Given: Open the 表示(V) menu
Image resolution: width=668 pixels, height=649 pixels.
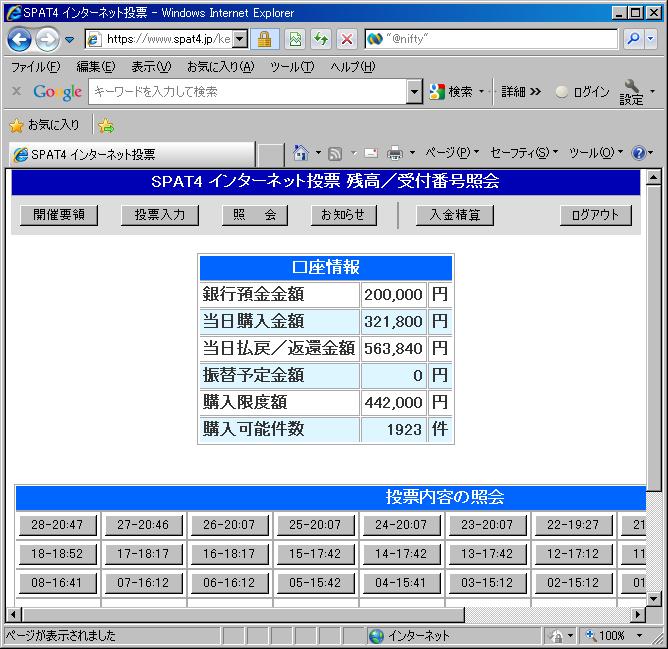Looking at the screenshot, I should (x=151, y=67).
